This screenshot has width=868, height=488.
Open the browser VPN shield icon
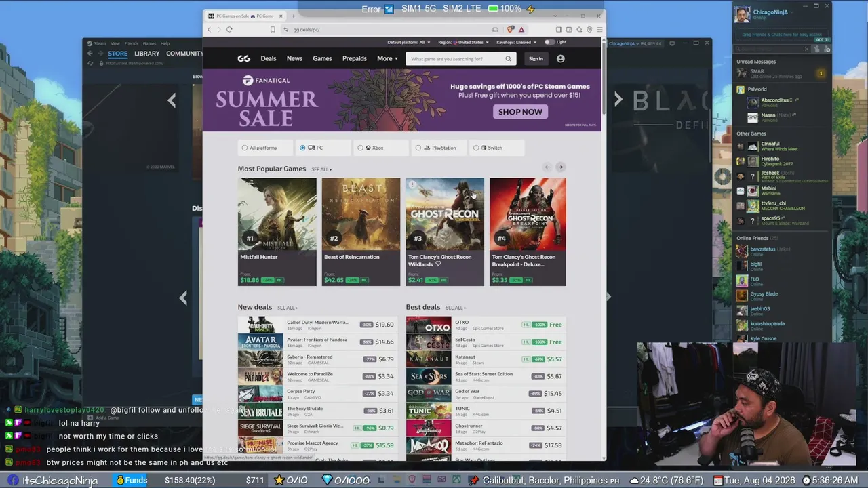pos(589,30)
